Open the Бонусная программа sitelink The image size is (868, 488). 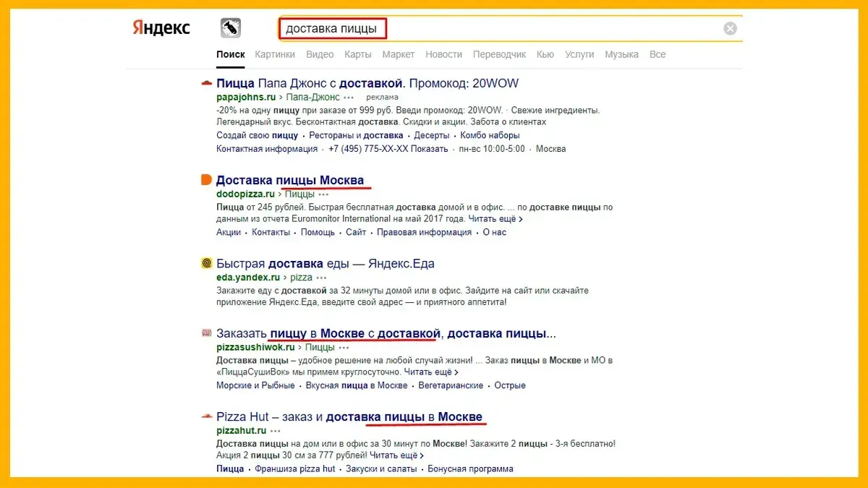click(x=471, y=468)
